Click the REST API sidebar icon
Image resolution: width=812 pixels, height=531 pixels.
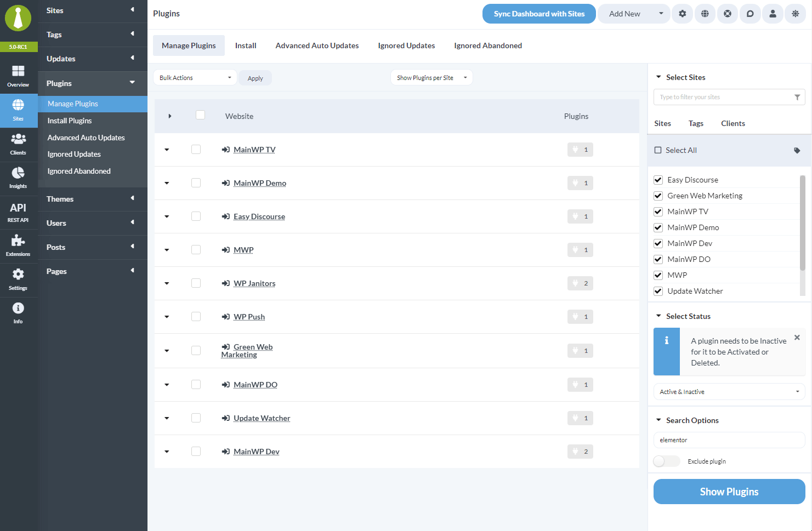point(18,211)
